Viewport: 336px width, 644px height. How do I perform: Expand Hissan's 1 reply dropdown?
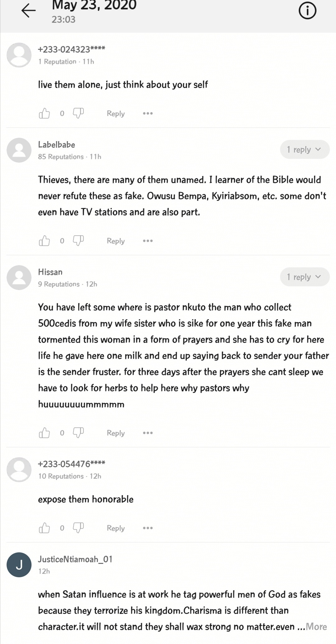pyautogui.click(x=304, y=277)
